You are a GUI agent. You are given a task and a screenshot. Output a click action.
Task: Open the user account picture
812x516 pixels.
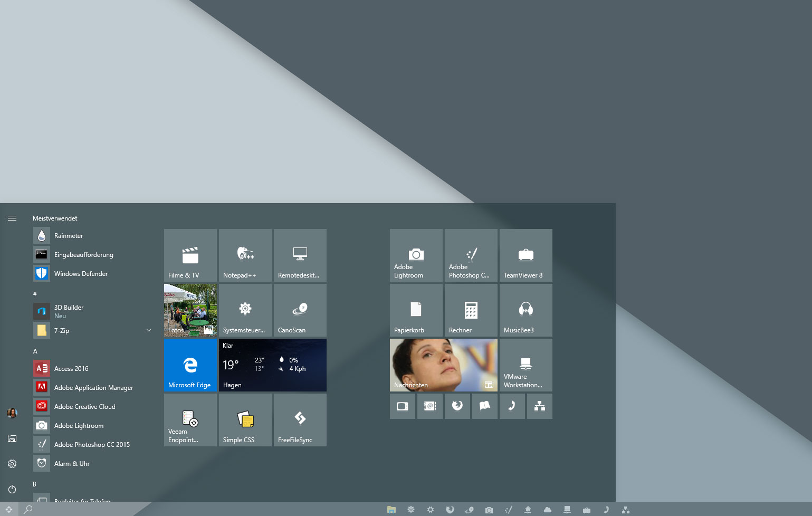pyautogui.click(x=12, y=413)
